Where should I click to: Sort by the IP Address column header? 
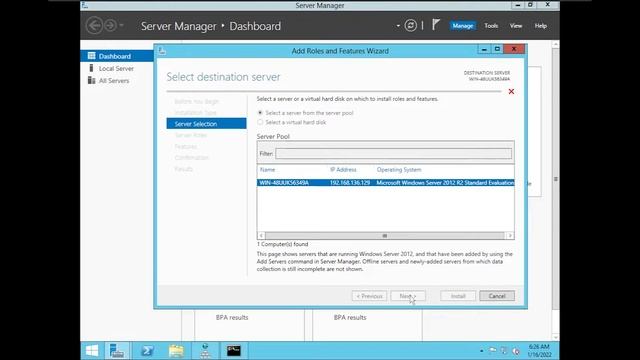click(x=343, y=169)
